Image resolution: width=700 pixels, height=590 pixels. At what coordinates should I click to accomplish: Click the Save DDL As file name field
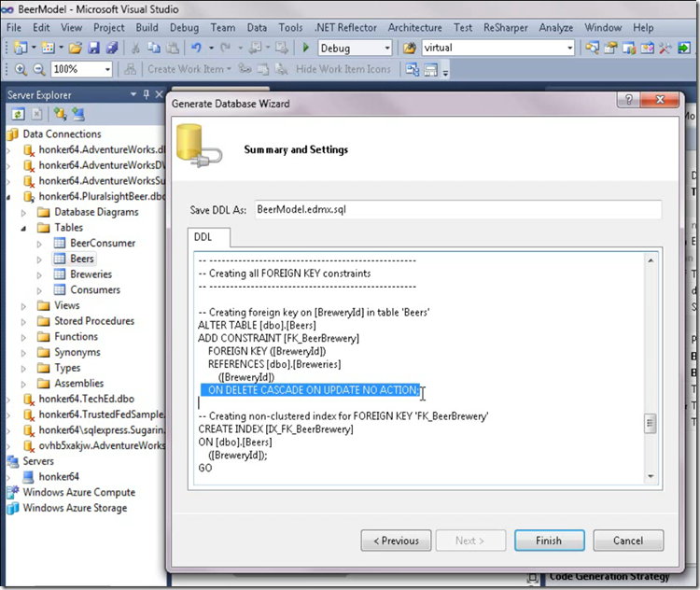point(458,209)
